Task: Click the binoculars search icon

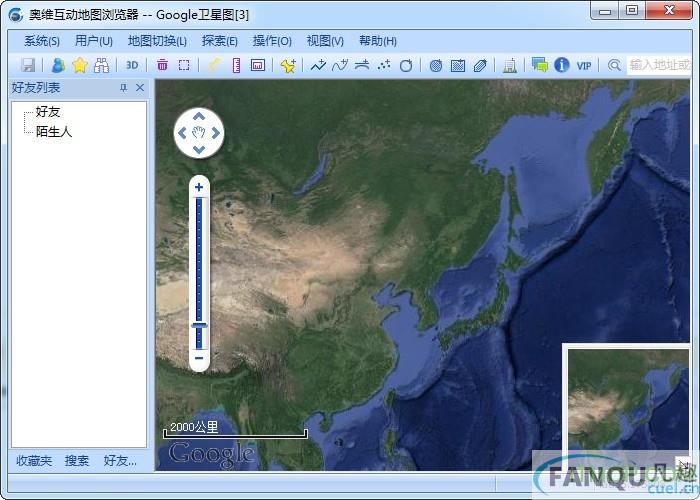Action: (x=102, y=65)
